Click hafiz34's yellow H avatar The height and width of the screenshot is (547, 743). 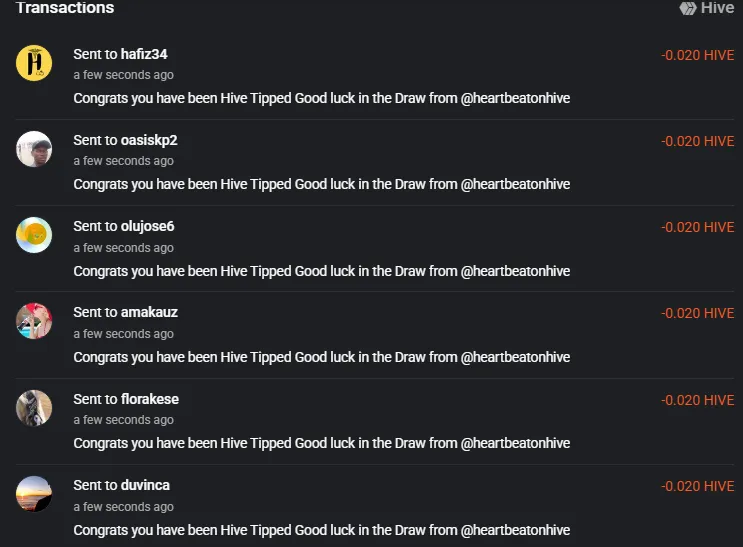(x=34, y=63)
